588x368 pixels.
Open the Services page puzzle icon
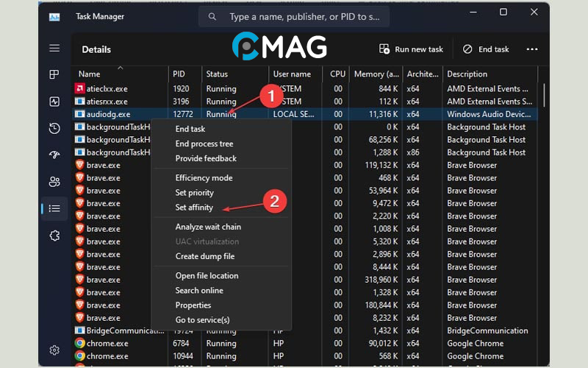click(x=54, y=236)
